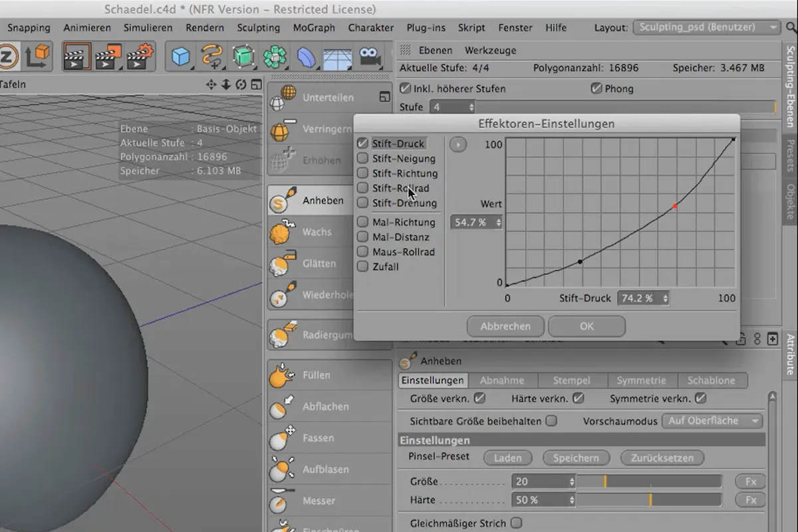Select the Wachs sculpting brush

(317, 232)
